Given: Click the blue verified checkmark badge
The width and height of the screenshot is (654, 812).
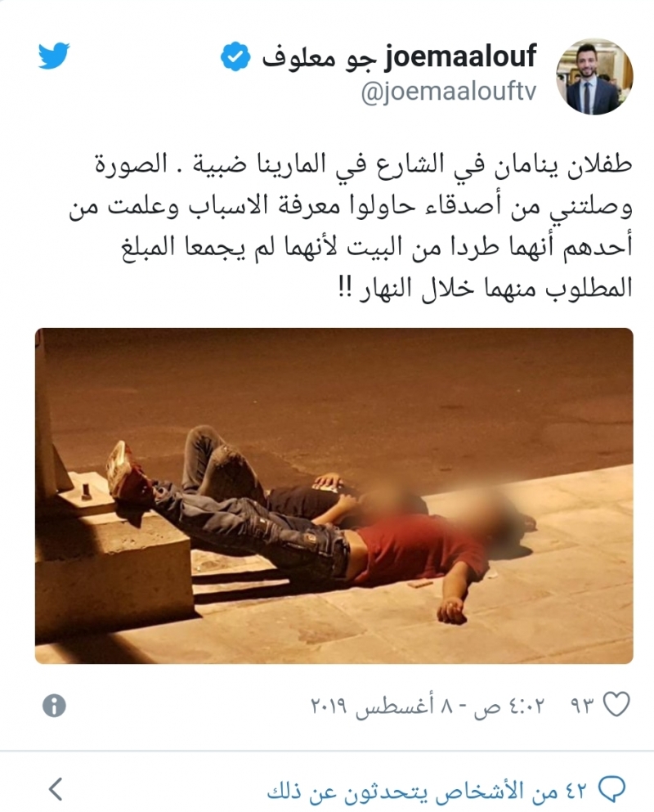Looking at the screenshot, I should pos(235,56).
